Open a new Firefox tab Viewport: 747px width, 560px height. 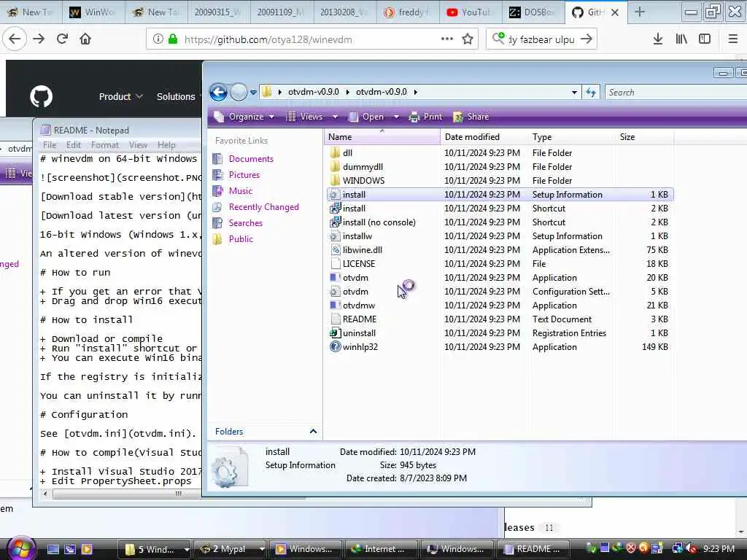pos(639,12)
